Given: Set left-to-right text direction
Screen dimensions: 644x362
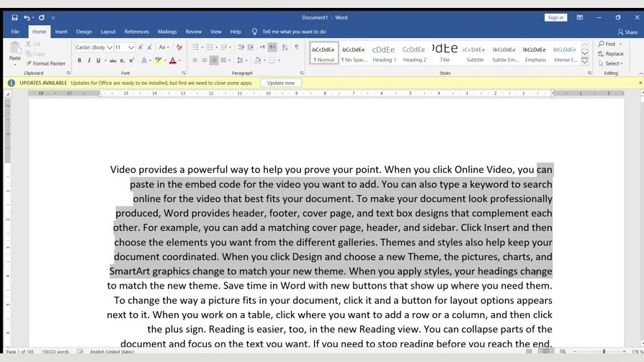Looking at the screenshot, I should click(x=262, y=47).
